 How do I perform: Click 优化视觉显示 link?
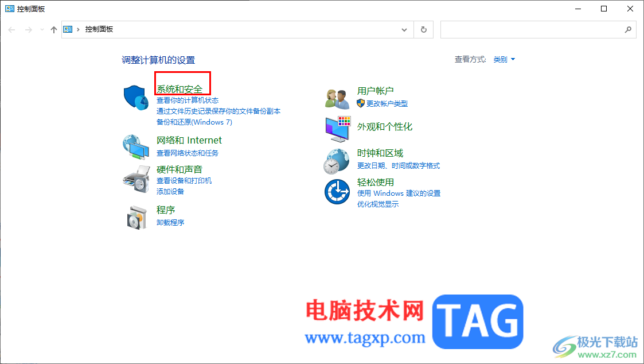(378, 204)
